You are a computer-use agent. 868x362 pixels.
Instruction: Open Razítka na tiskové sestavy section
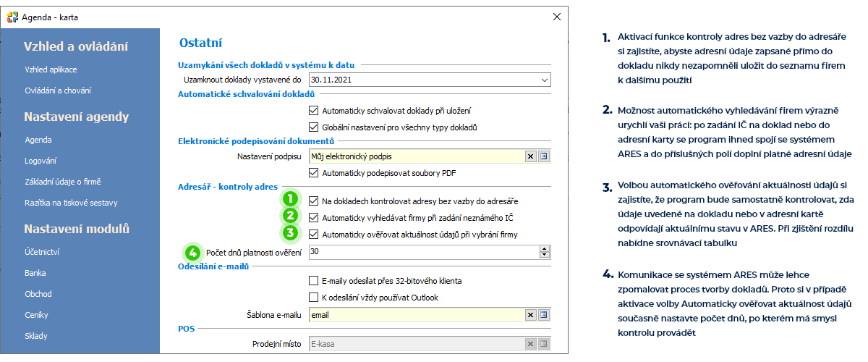pos(70,203)
